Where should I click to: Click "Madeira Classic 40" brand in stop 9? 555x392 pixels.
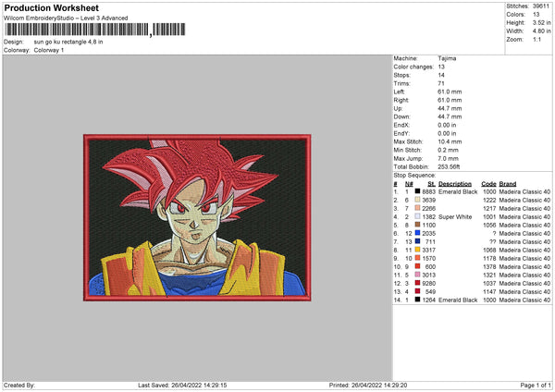click(x=524, y=258)
